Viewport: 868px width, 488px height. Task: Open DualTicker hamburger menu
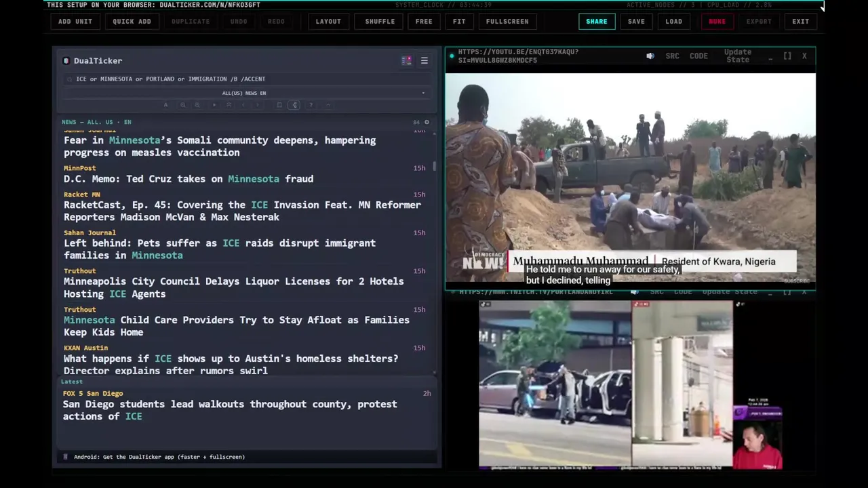[425, 61]
